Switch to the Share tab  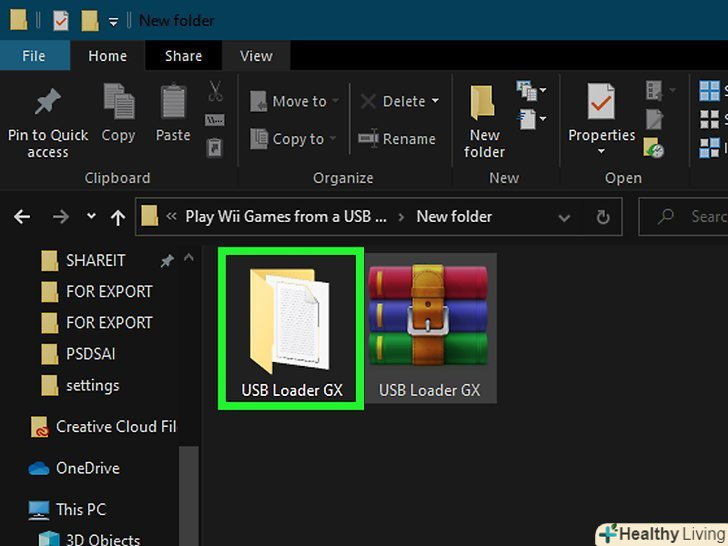click(x=183, y=56)
